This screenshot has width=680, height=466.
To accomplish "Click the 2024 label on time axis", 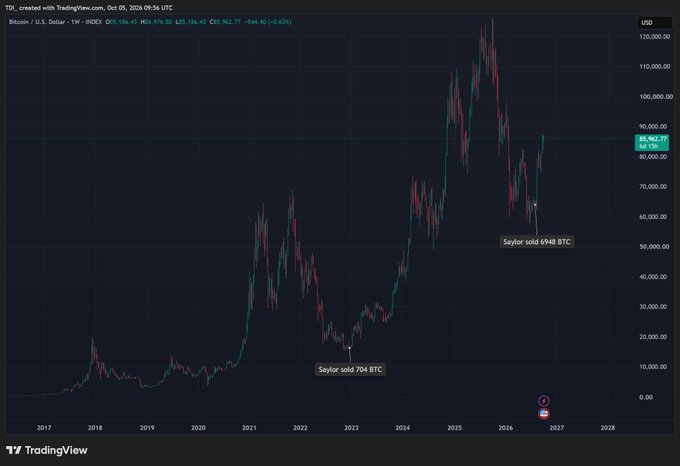I will (x=402, y=428).
